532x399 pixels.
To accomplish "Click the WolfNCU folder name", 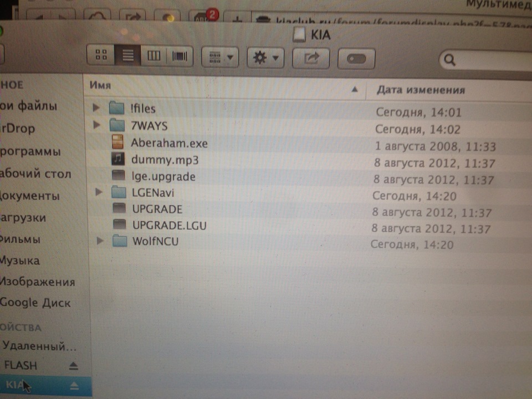I will coord(155,241).
